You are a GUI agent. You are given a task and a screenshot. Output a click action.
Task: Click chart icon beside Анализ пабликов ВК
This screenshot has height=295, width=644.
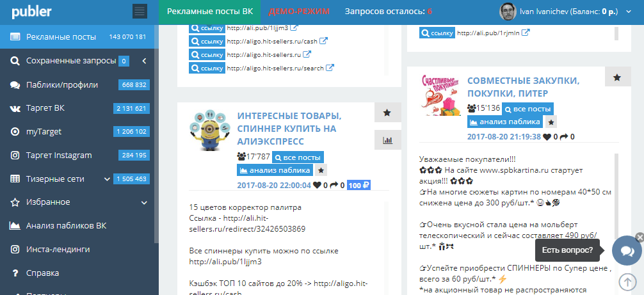[x=15, y=226]
